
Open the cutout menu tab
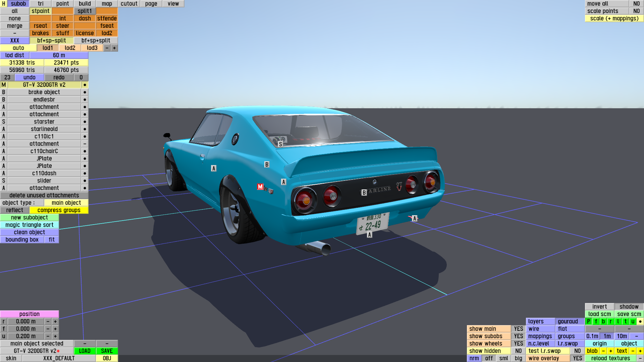(x=129, y=4)
